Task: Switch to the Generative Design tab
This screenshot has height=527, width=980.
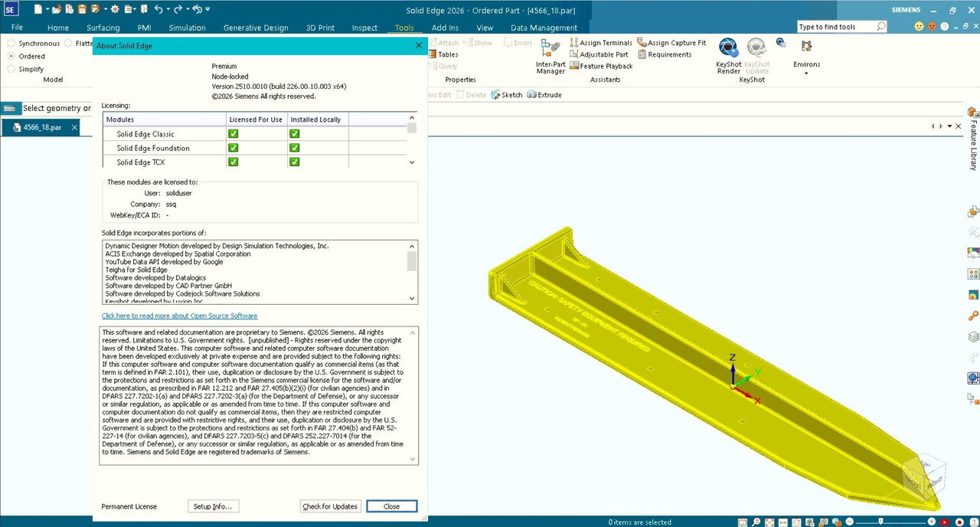Action: click(256, 28)
